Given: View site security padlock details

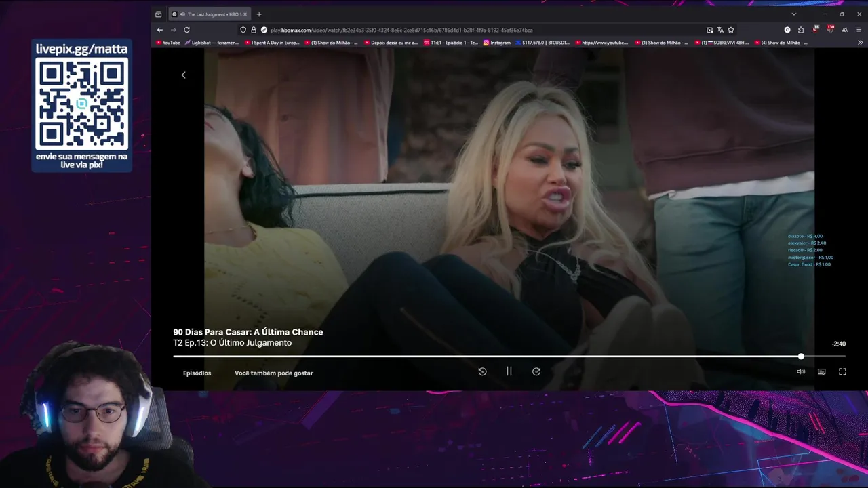Looking at the screenshot, I should pos(254,30).
